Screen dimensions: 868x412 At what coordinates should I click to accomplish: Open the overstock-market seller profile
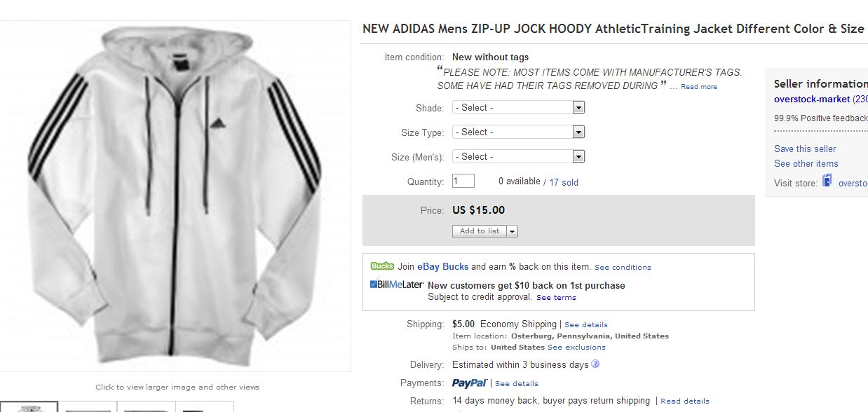click(812, 99)
